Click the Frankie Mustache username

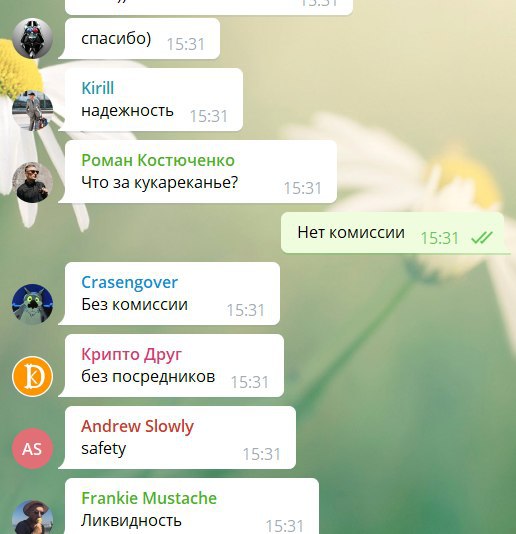click(149, 498)
